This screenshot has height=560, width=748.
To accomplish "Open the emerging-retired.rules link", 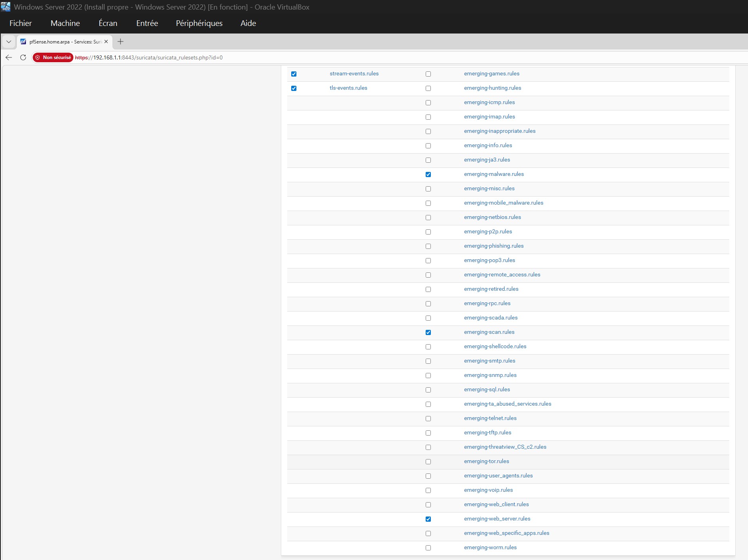I will 491,289.
